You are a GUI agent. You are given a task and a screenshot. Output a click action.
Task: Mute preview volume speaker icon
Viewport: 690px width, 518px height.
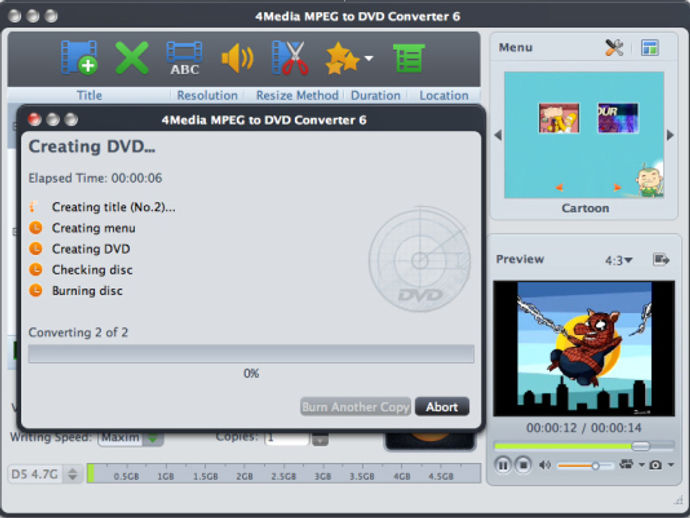[x=545, y=465]
